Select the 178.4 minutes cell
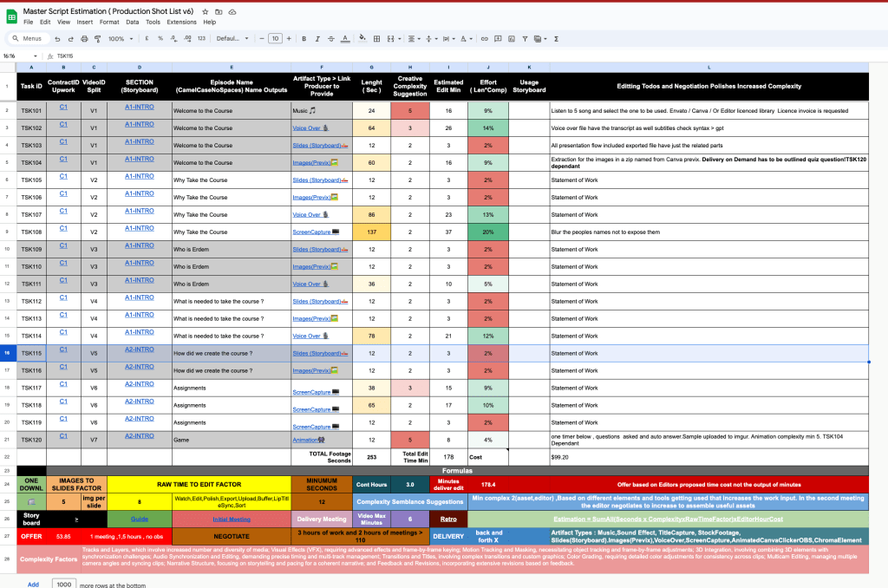This screenshot has width=888, height=588. (x=488, y=484)
